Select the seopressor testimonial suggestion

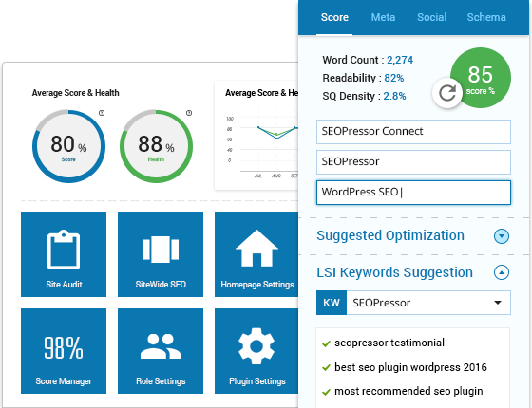coord(389,343)
